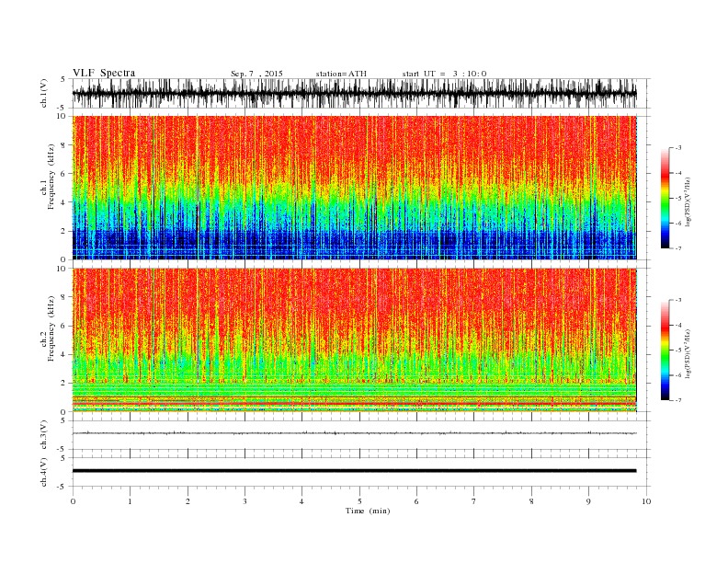
Task: Click the "start UT = 3:10:0" header text
Action: tap(444, 74)
